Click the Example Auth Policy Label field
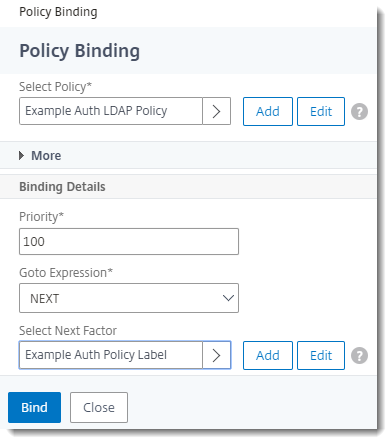392x444 pixels. [111, 355]
